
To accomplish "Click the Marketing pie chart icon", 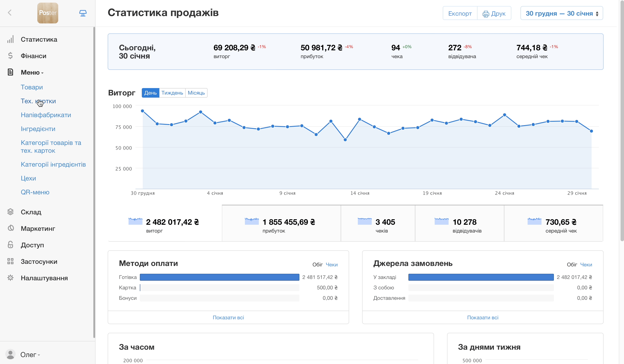I will tap(10, 228).
